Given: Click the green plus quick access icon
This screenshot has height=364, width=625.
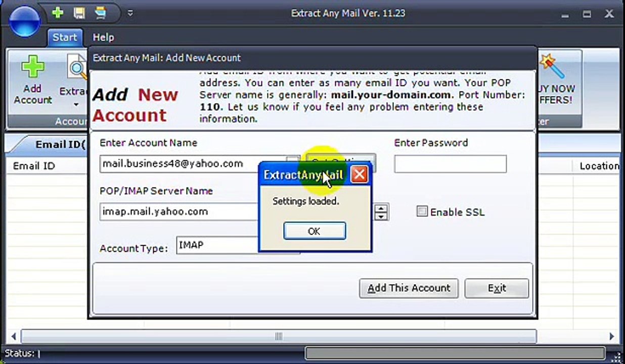Looking at the screenshot, I should [x=58, y=13].
